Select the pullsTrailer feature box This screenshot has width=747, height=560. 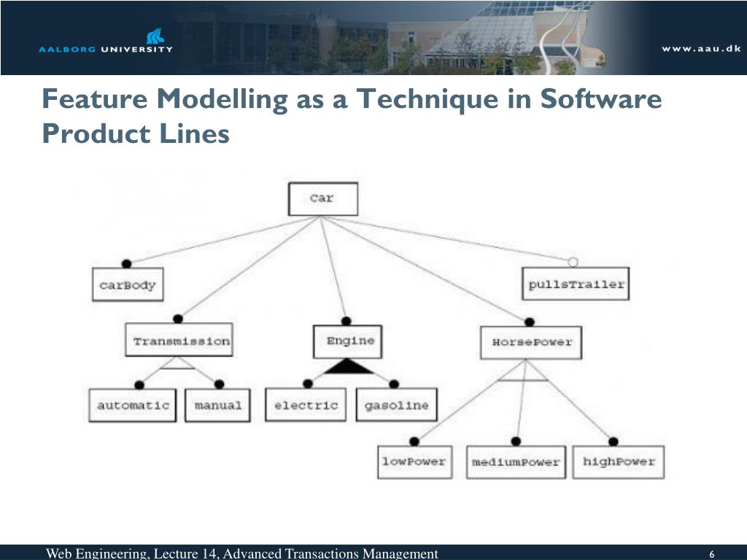(576, 284)
